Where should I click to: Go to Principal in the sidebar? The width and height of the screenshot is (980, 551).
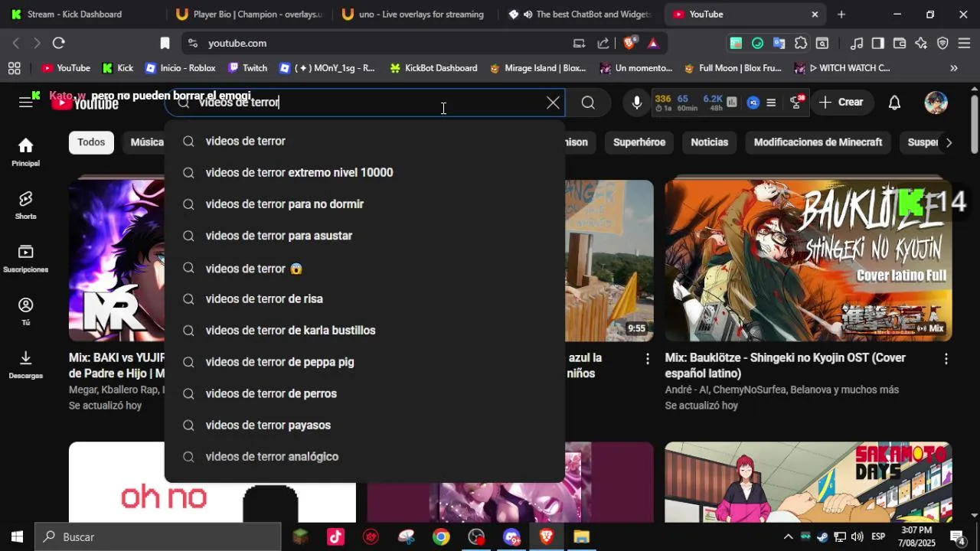[x=26, y=152]
